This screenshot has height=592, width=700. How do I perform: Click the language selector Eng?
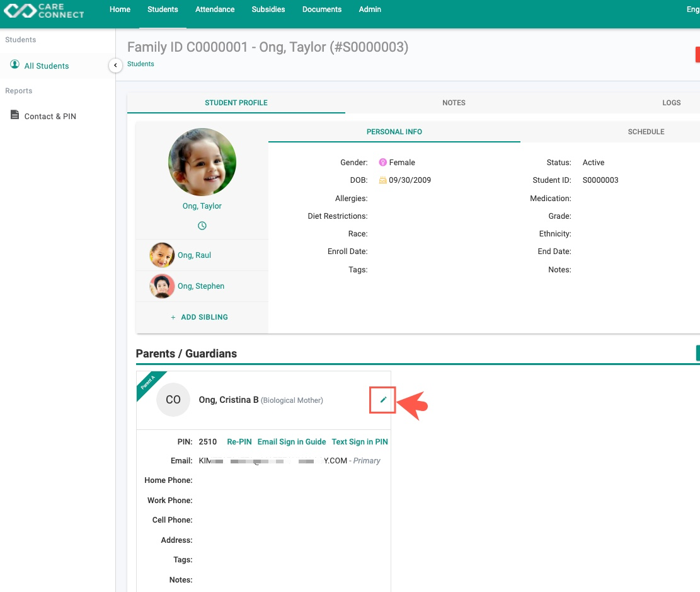(x=693, y=9)
